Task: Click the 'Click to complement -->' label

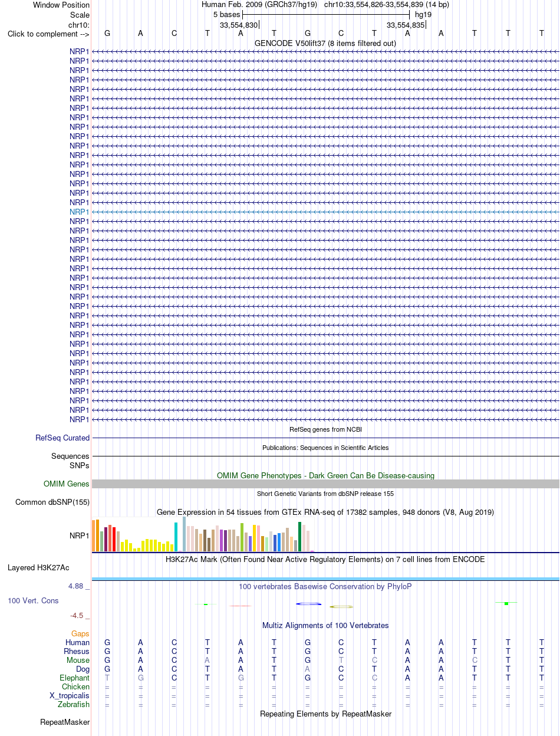Action: [49, 34]
